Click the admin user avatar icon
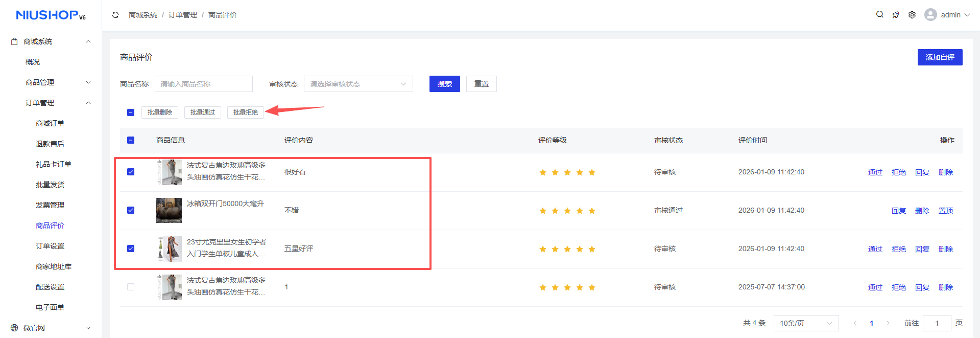This screenshot has width=980, height=338. pyautogui.click(x=930, y=15)
